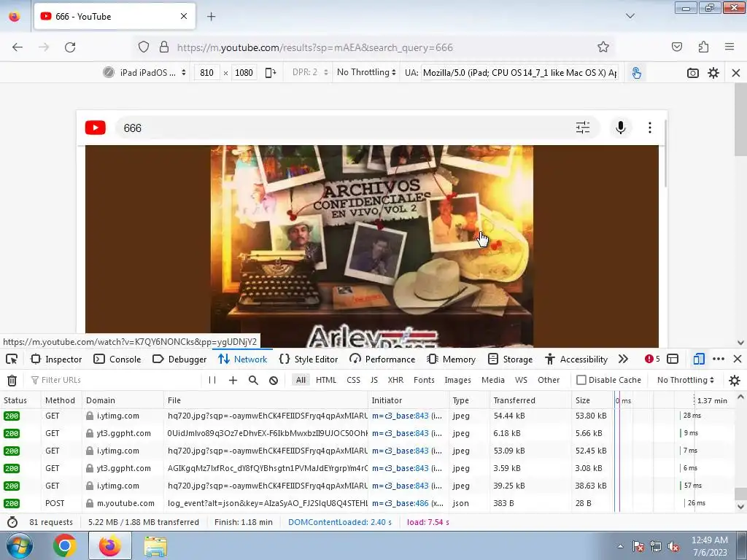Open Windows Explorer from the taskbar
Screen dimensions: 747x560
(x=155, y=545)
